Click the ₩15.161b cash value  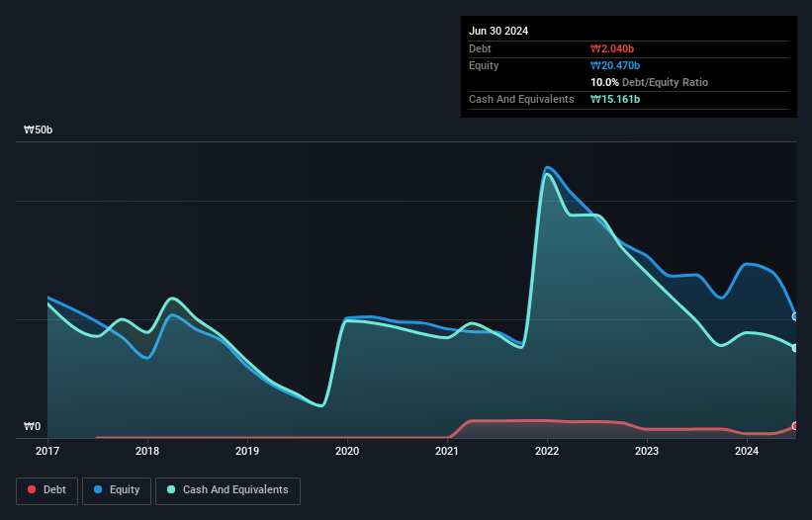tap(615, 99)
